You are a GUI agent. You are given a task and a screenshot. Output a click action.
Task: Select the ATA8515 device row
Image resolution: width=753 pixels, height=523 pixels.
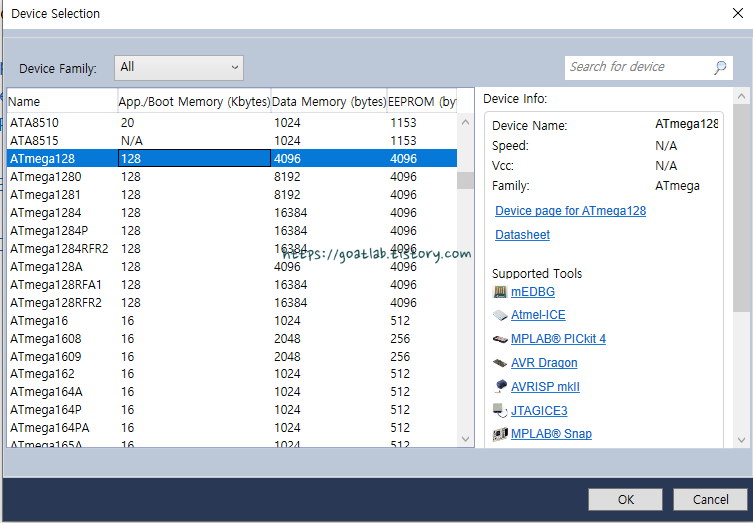pos(232,141)
